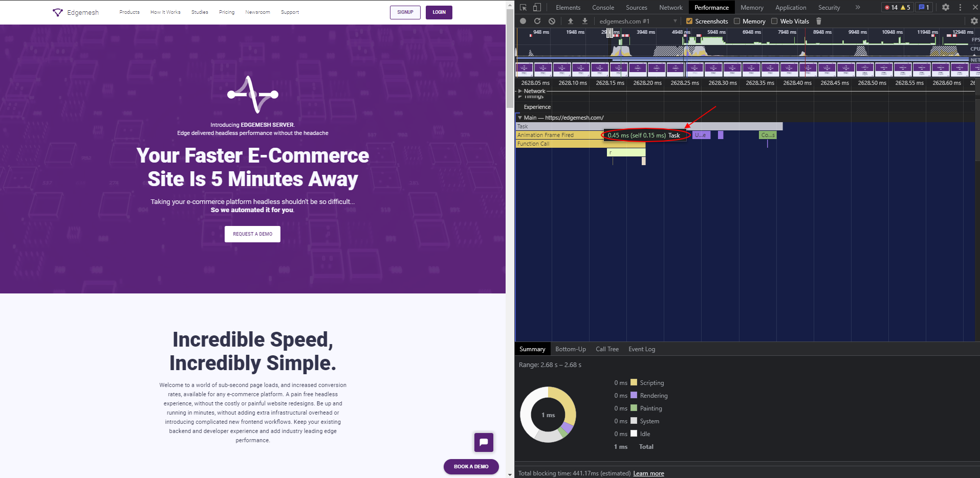Screen dimensions: 980x478
Task: Open the Security tab
Action: coord(829,7)
